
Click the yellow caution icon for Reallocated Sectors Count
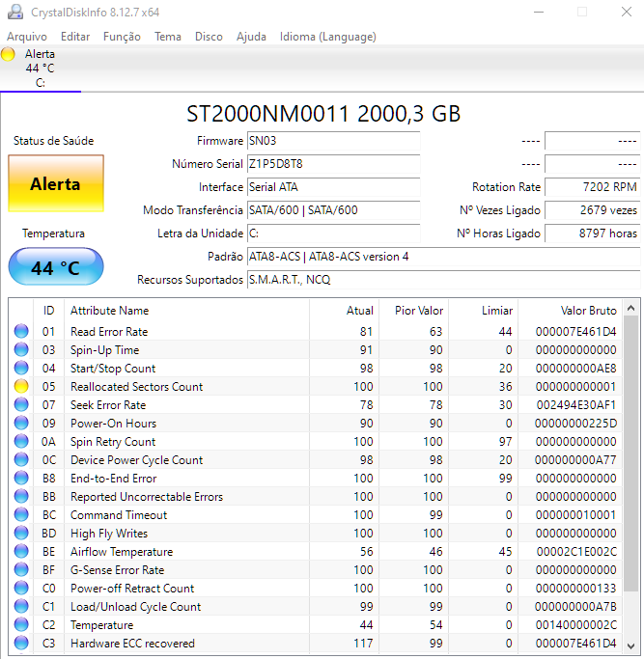click(x=21, y=386)
